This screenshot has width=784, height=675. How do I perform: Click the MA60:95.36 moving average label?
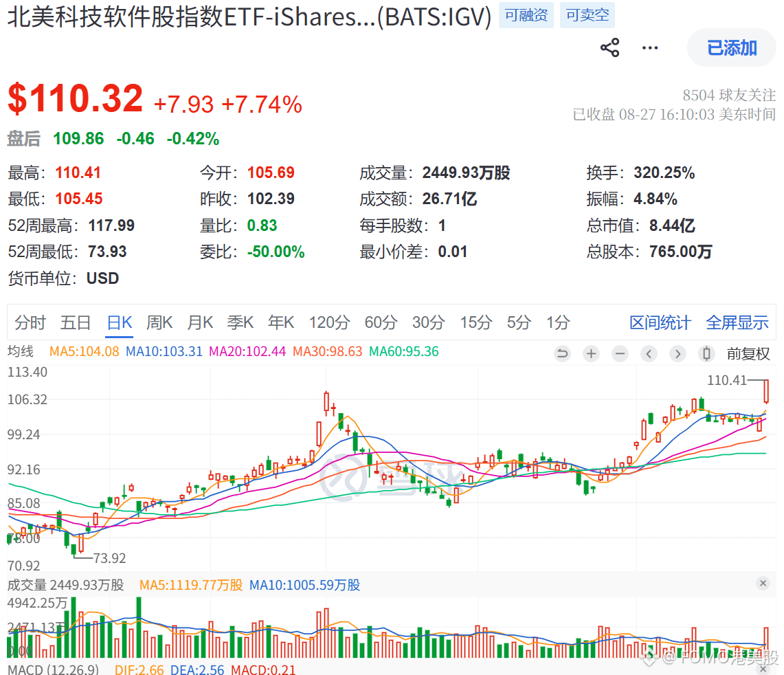pyautogui.click(x=403, y=351)
